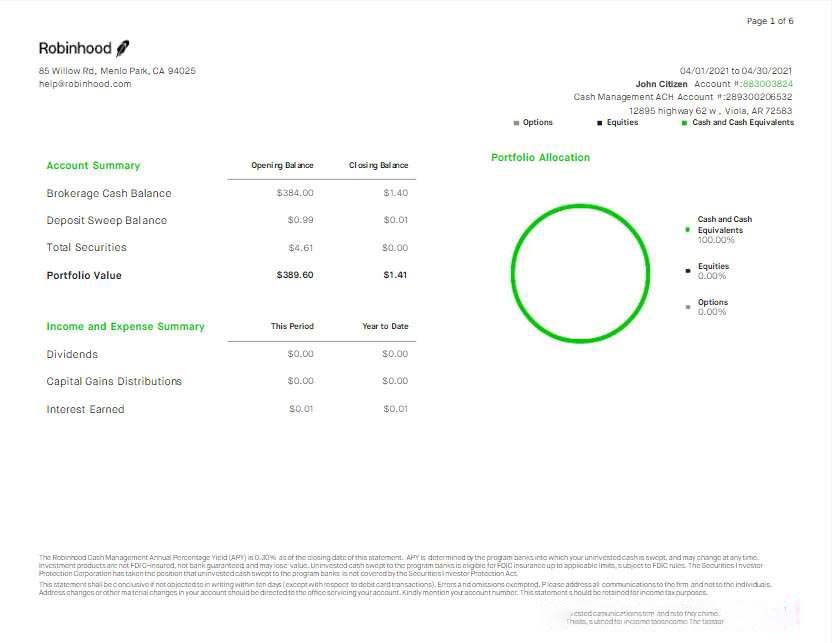Select the Income and Expense Summary heading
The width and height of the screenshot is (832, 643).
click(x=125, y=327)
